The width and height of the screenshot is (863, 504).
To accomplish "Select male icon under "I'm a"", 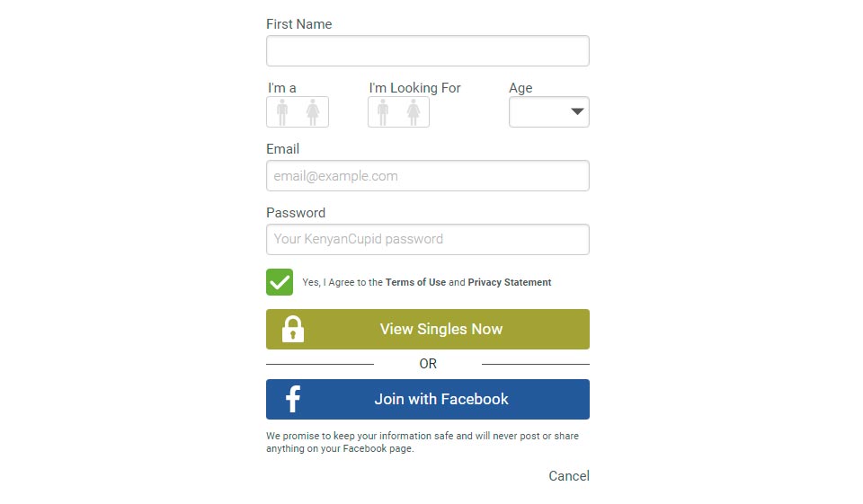I will (x=282, y=112).
